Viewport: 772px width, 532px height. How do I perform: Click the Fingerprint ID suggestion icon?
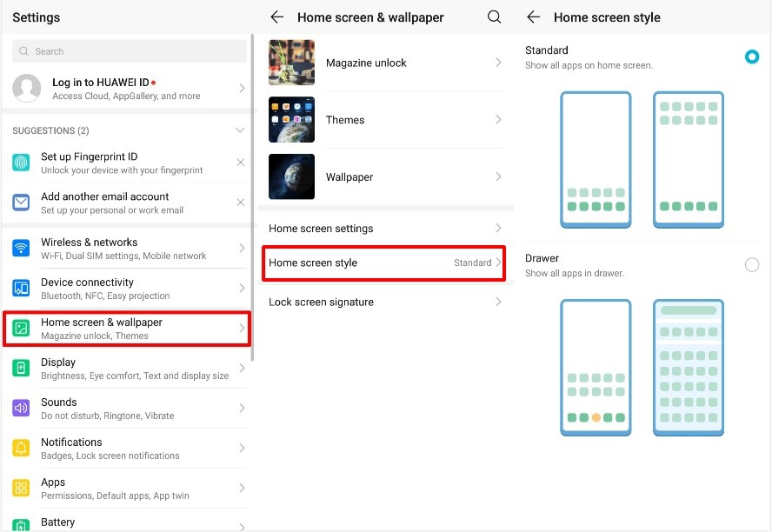(21, 162)
